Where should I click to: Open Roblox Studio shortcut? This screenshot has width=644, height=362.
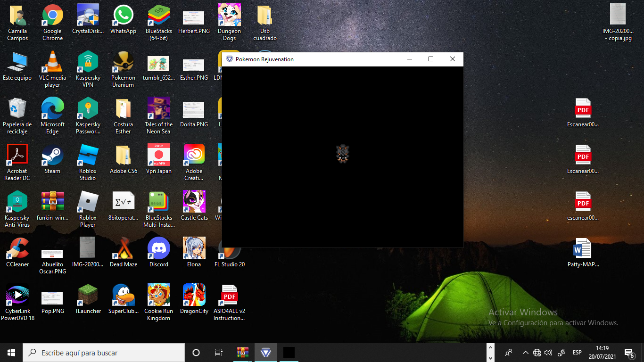[88, 156]
